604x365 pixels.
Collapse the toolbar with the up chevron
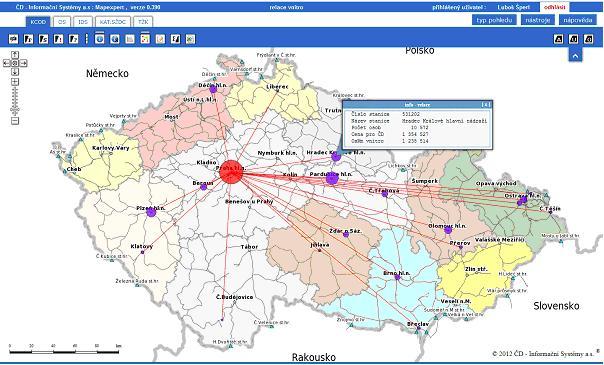pos(575,56)
